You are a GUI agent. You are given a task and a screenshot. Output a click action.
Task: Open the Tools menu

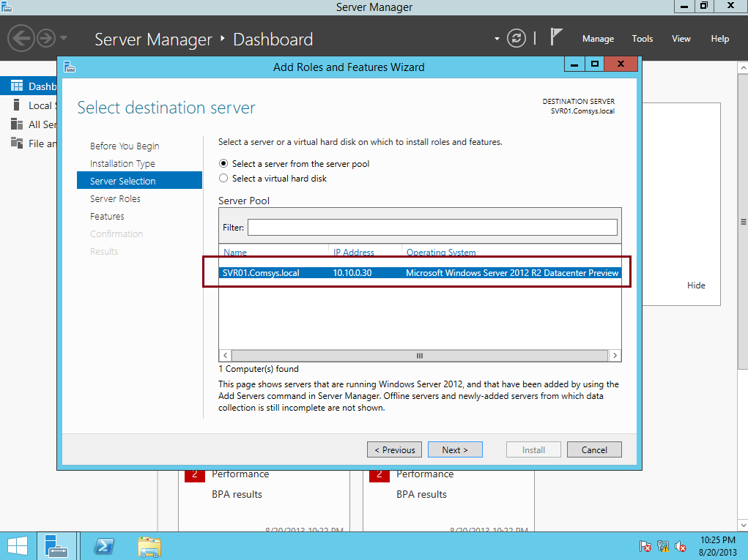click(642, 39)
